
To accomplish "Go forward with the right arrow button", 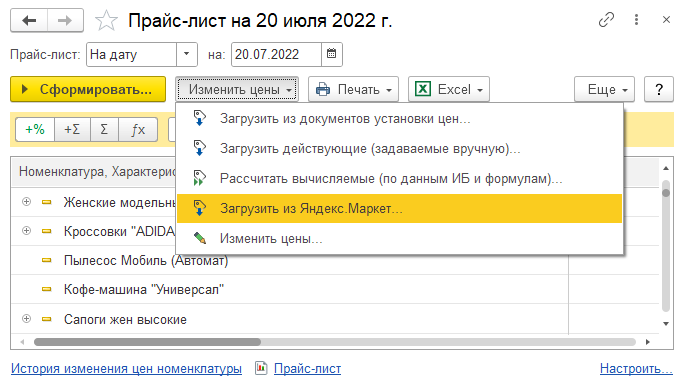I will point(65,20).
